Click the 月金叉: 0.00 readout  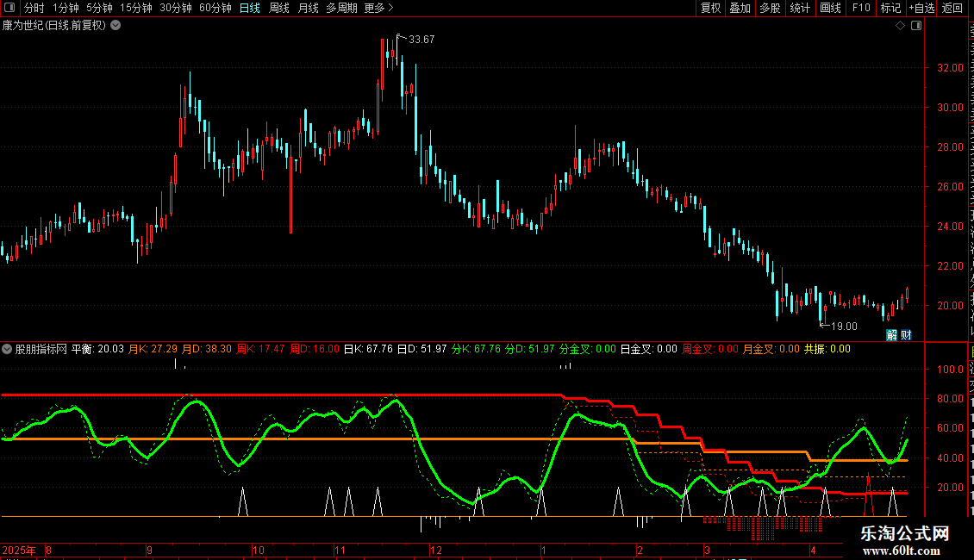click(771, 349)
